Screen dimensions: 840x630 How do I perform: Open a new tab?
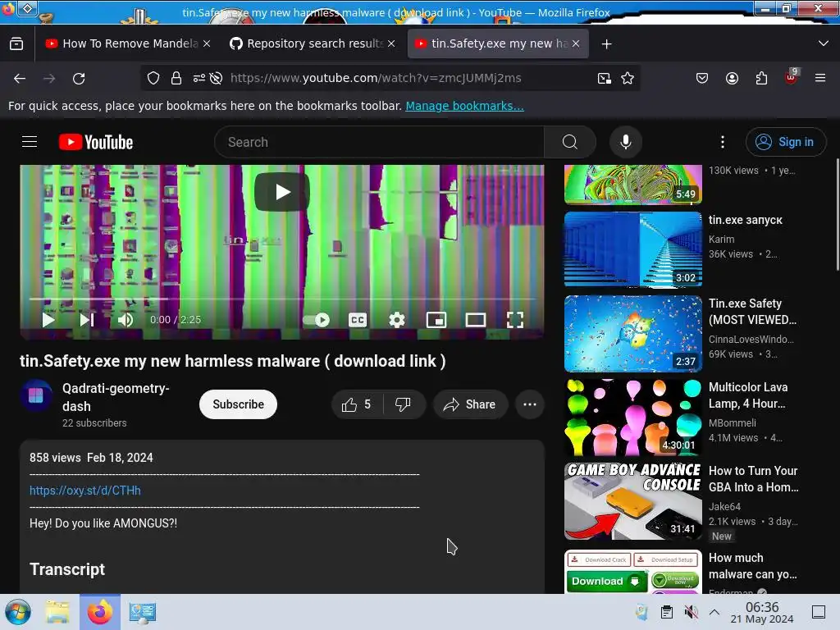point(606,44)
